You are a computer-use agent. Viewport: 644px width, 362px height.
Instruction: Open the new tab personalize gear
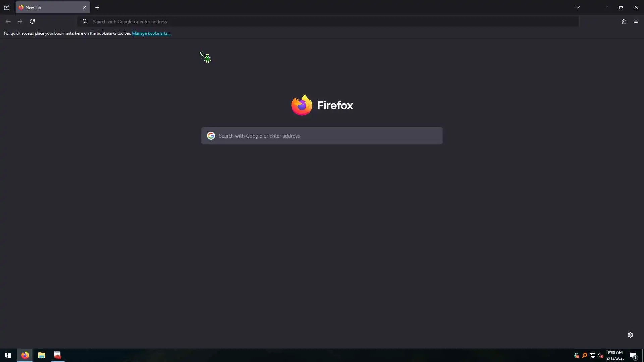point(630,335)
